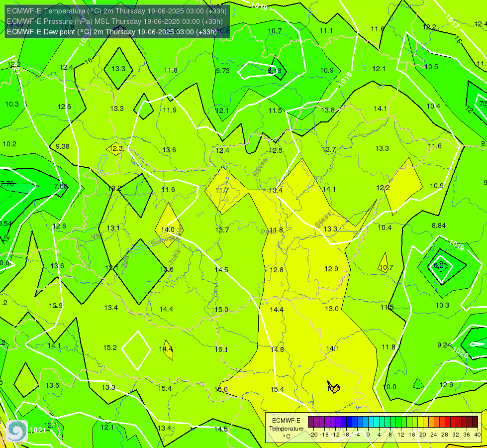Click the 11.7 temperature value on the map
The image size is (487, 448).
222,190
